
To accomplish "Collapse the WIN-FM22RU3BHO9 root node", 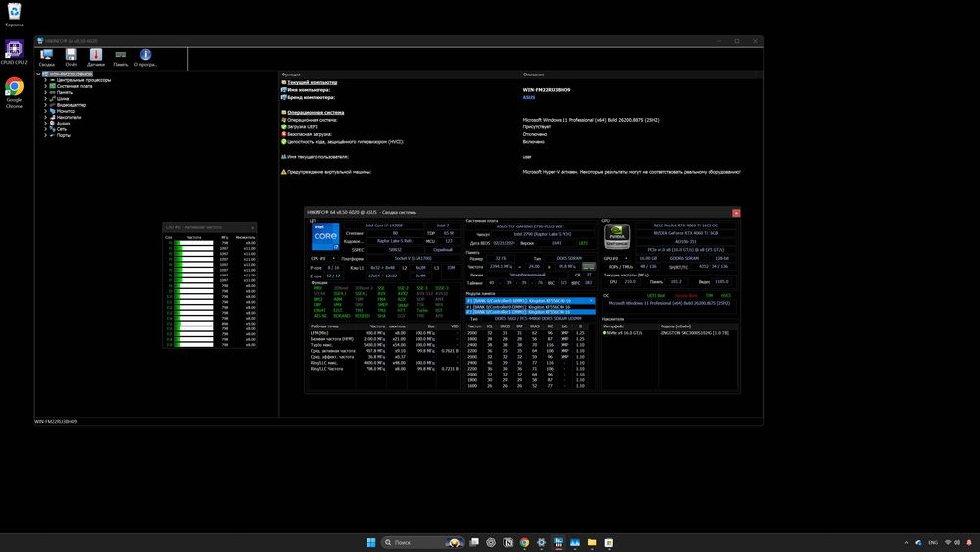I will tap(39, 74).
